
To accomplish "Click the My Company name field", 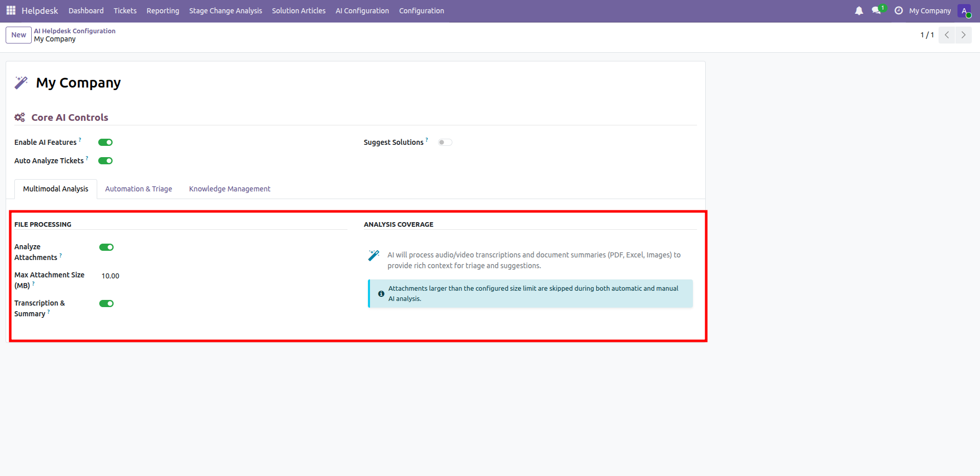I will 78,83.
